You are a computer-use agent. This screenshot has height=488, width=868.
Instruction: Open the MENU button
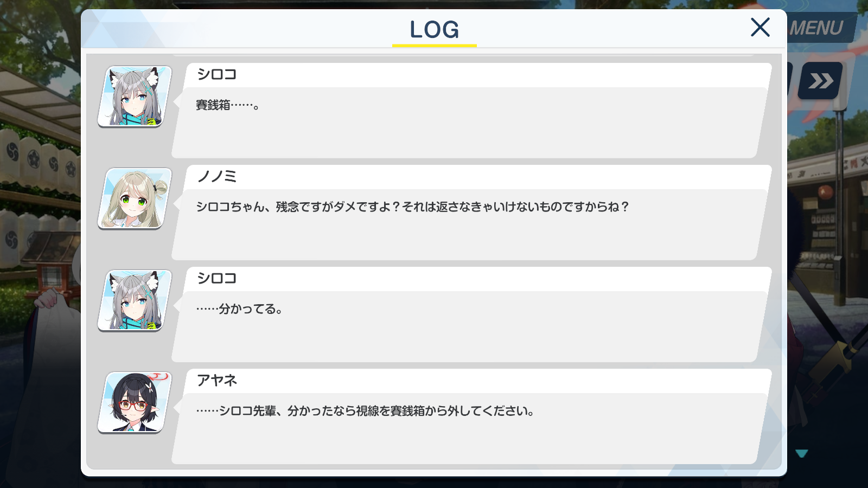[x=820, y=28]
